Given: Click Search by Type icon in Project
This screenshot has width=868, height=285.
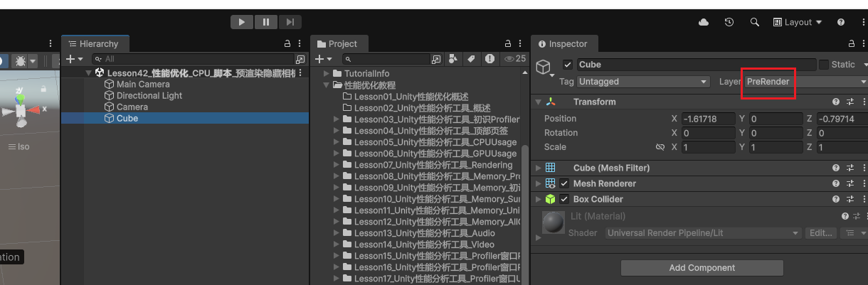Looking at the screenshot, I should (x=452, y=59).
